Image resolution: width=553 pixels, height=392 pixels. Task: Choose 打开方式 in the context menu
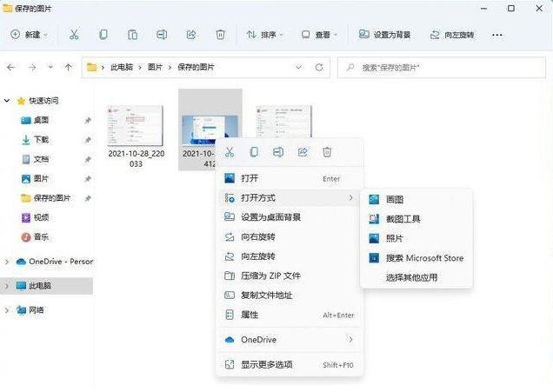(290, 198)
